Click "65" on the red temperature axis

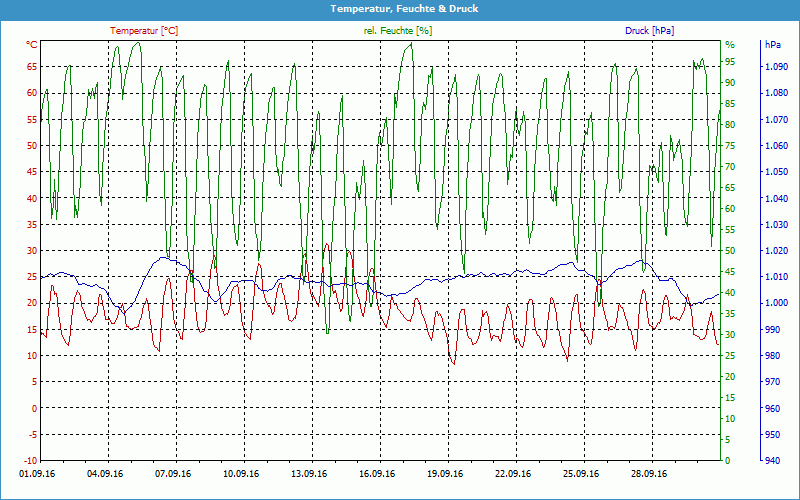click(33, 67)
